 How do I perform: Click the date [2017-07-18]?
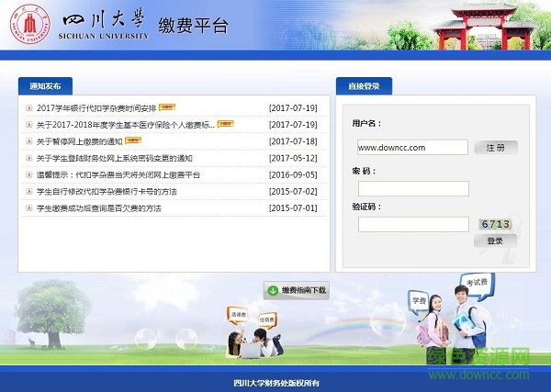click(x=293, y=141)
